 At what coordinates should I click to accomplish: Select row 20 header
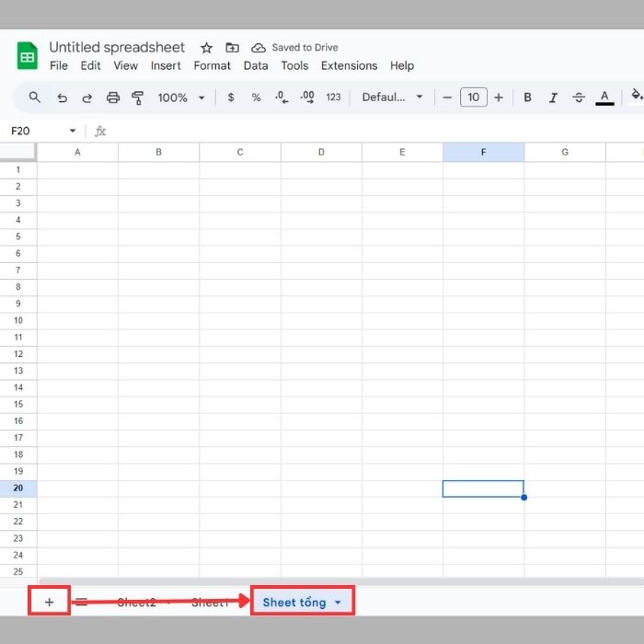(x=18, y=489)
